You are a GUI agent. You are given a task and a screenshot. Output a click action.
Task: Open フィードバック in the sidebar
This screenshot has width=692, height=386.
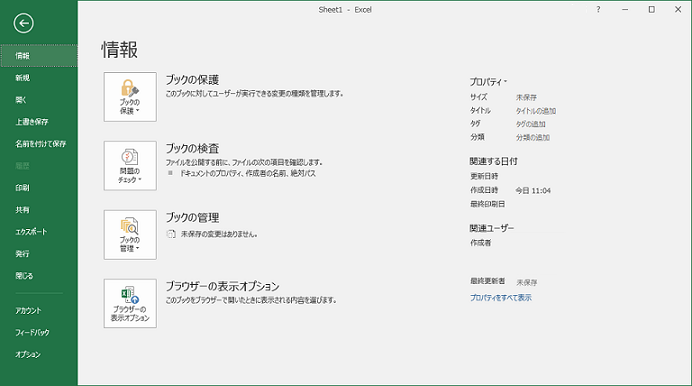click(39, 333)
